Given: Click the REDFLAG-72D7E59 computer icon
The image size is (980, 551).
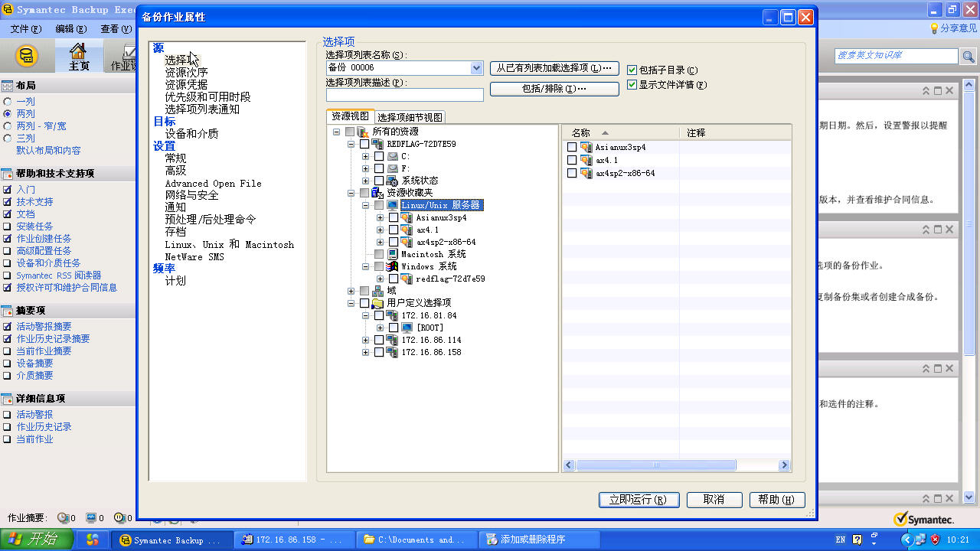Looking at the screenshot, I should pos(378,145).
